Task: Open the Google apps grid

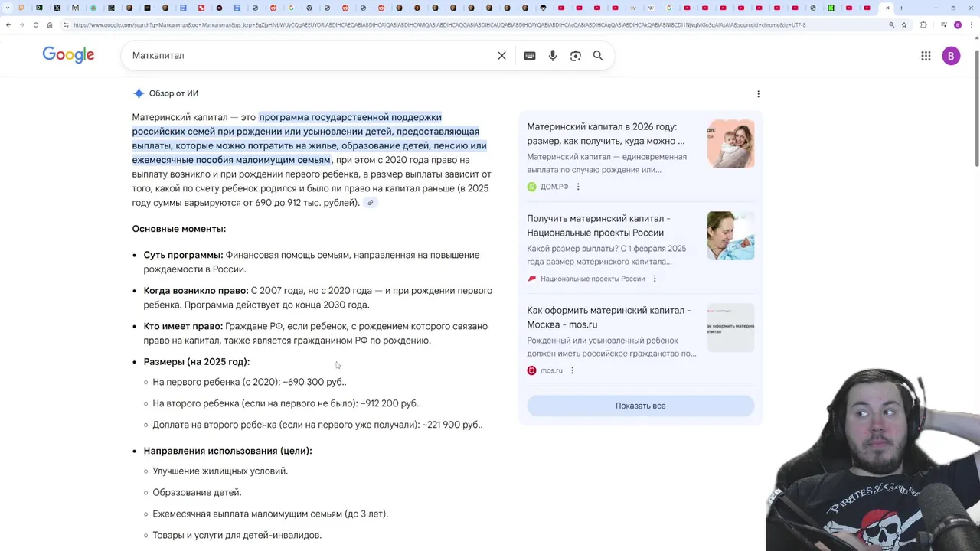Action: pos(926,56)
